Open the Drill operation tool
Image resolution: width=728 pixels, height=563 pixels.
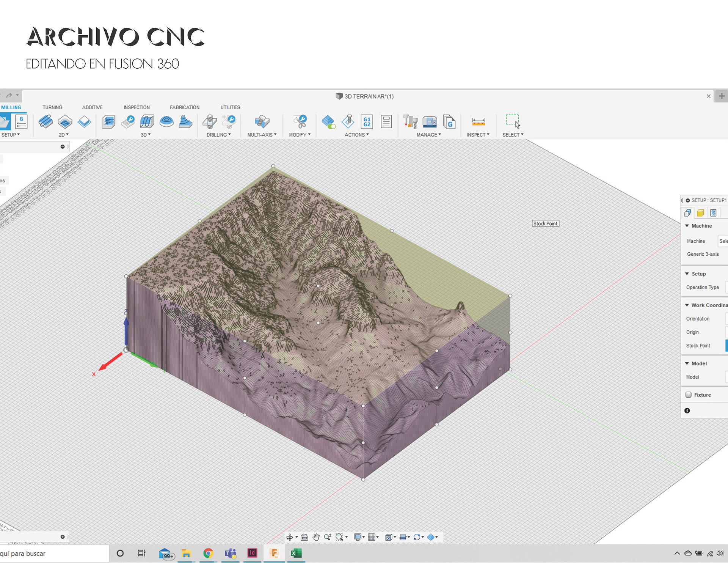click(x=210, y=122)
